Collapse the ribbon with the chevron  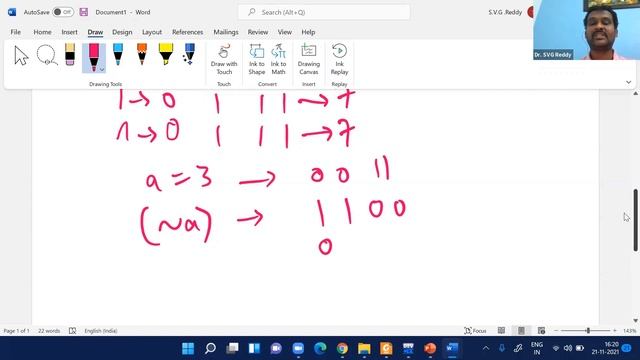628,82
